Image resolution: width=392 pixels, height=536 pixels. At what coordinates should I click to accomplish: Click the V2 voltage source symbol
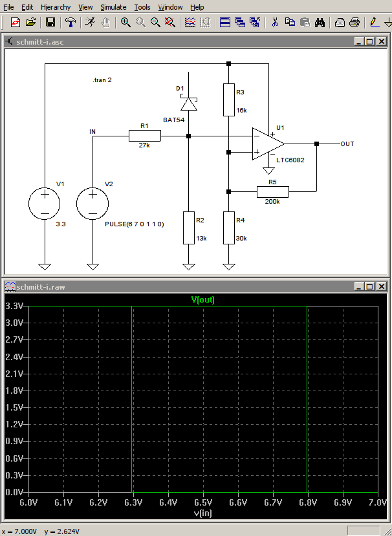tap(93, 204)
